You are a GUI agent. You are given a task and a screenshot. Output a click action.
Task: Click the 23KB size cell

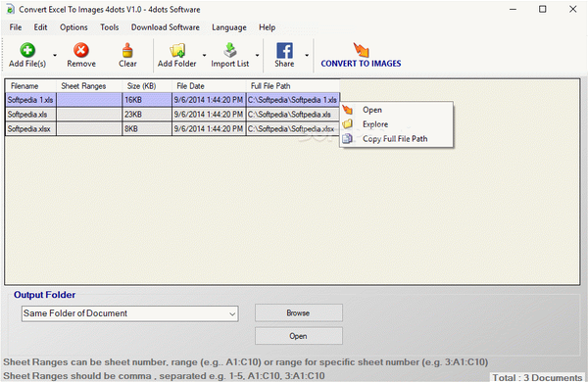147,115
